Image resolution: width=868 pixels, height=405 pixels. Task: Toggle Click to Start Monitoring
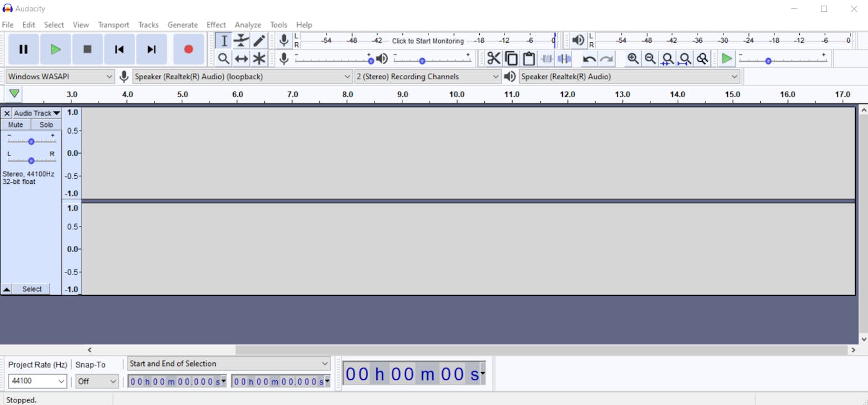pyautogui.click(x=428, y=40)
